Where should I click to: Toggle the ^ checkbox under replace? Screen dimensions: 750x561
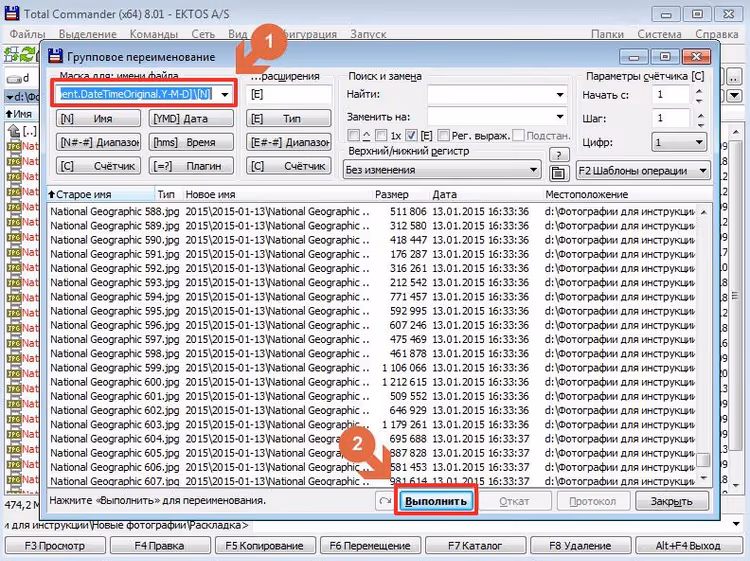(x=354, y=135)
